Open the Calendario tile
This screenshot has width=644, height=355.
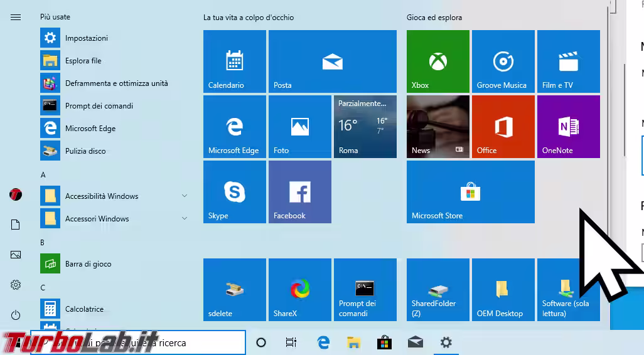[x=235, y=61]
